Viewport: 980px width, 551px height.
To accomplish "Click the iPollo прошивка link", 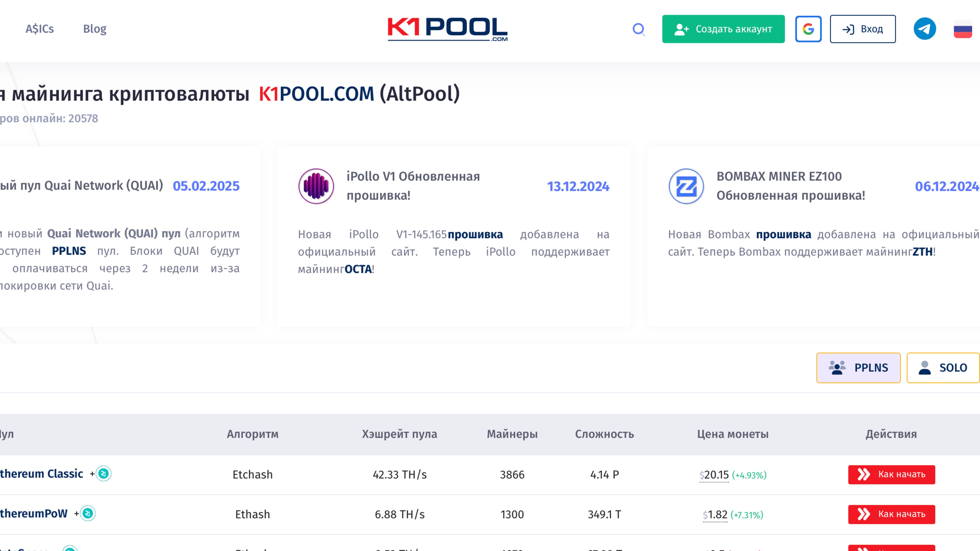I will [475, 234].
